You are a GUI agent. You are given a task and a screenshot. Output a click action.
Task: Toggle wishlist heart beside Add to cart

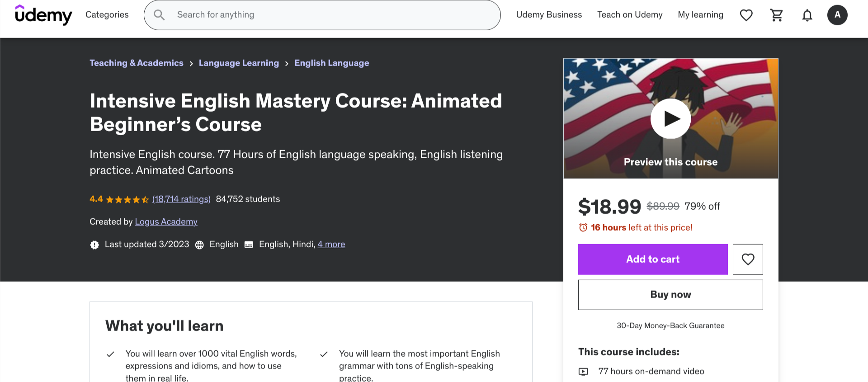[x=748, y=259]
